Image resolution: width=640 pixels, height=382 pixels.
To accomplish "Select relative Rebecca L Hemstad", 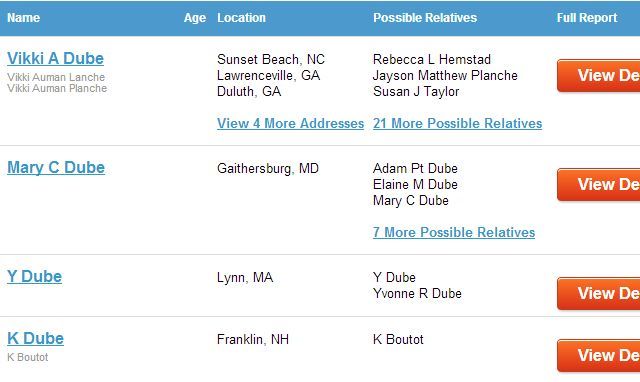I will click(432, 59).
